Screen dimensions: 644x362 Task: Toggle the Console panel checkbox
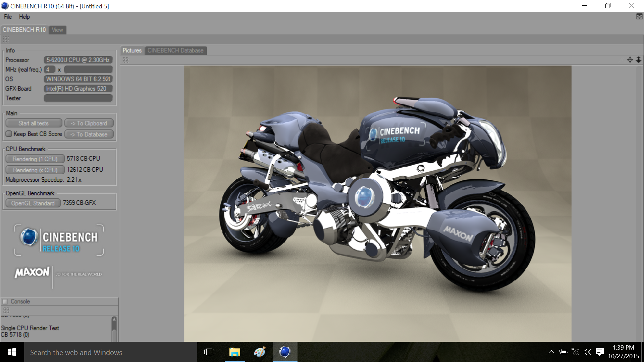pos(5,301)
